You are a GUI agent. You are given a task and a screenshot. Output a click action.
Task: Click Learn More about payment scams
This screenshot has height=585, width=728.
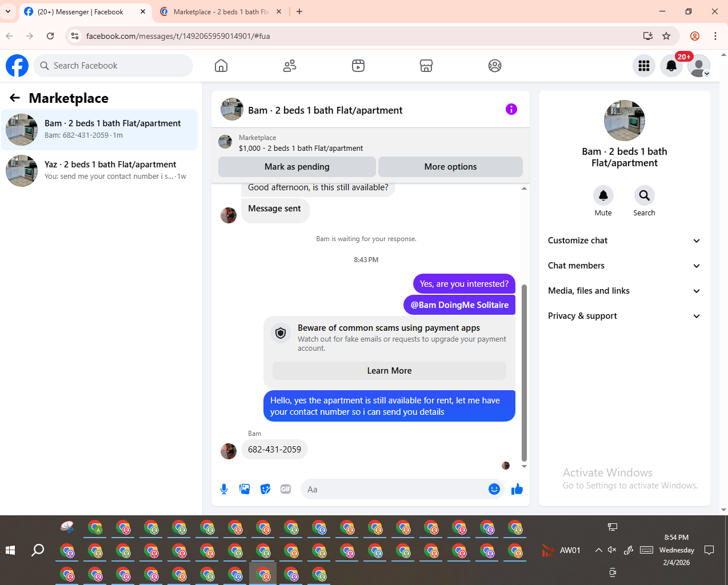coord(389,371)
